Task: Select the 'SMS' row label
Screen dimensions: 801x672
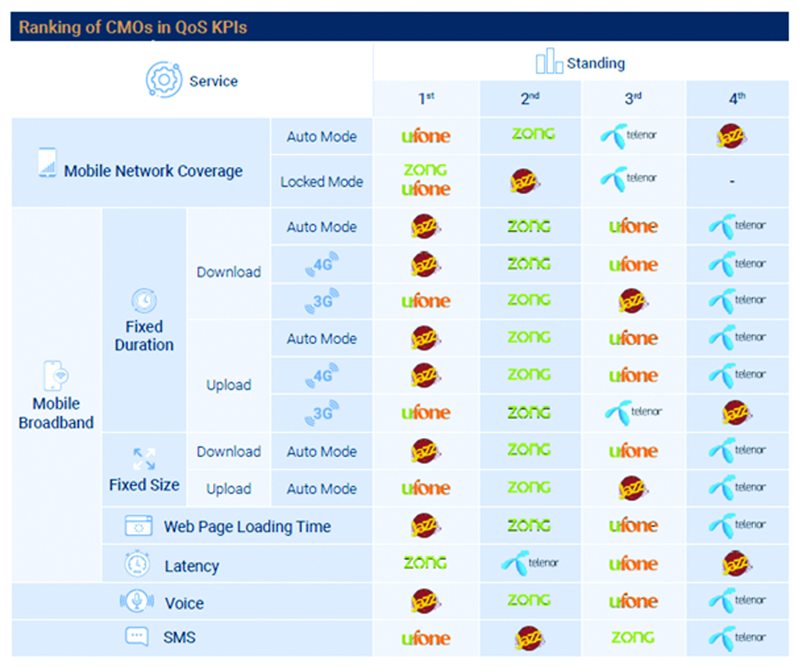Action: (x=180, y=637)
